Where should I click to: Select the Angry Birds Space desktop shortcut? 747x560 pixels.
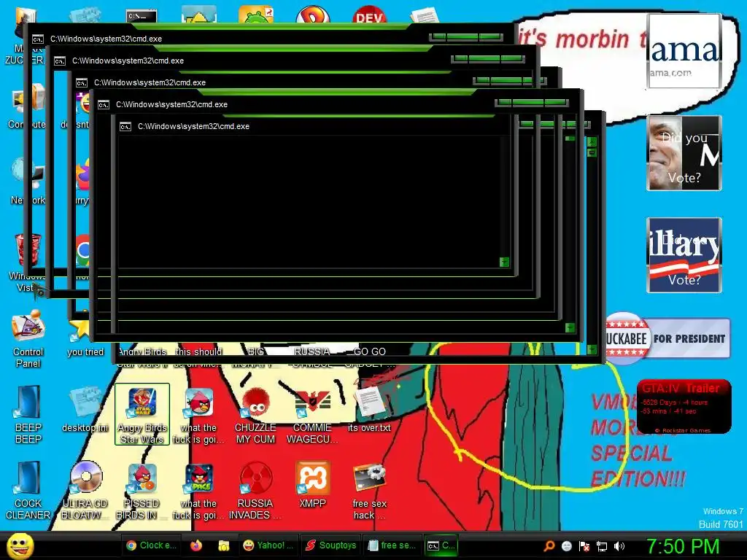click(198, 491)
